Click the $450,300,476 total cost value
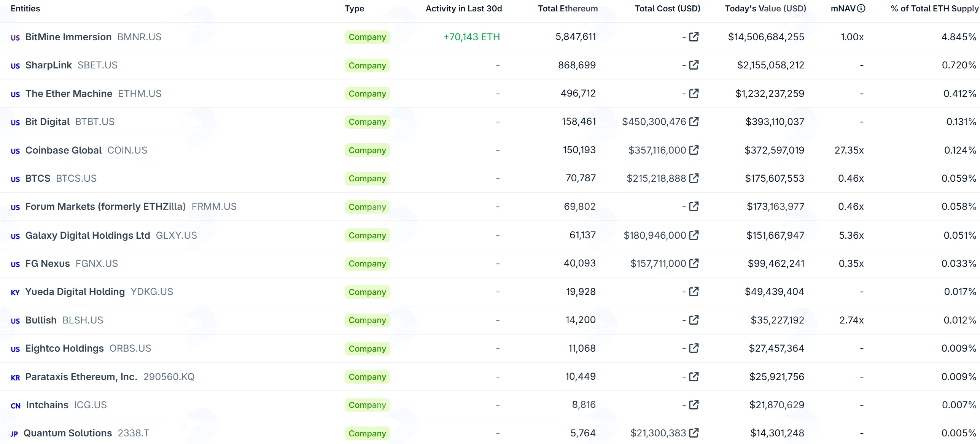 tap(654, 122)
